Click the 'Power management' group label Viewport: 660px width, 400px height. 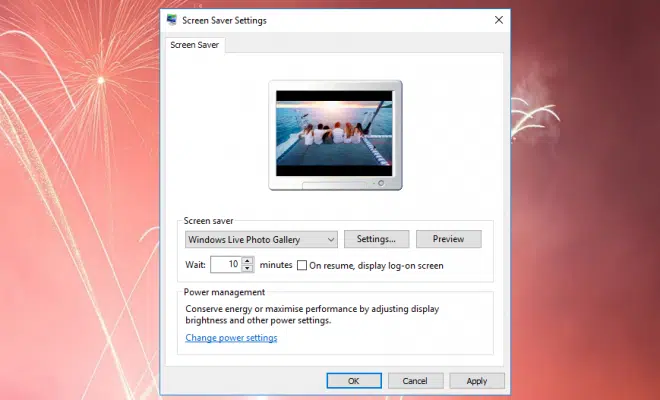224,292
